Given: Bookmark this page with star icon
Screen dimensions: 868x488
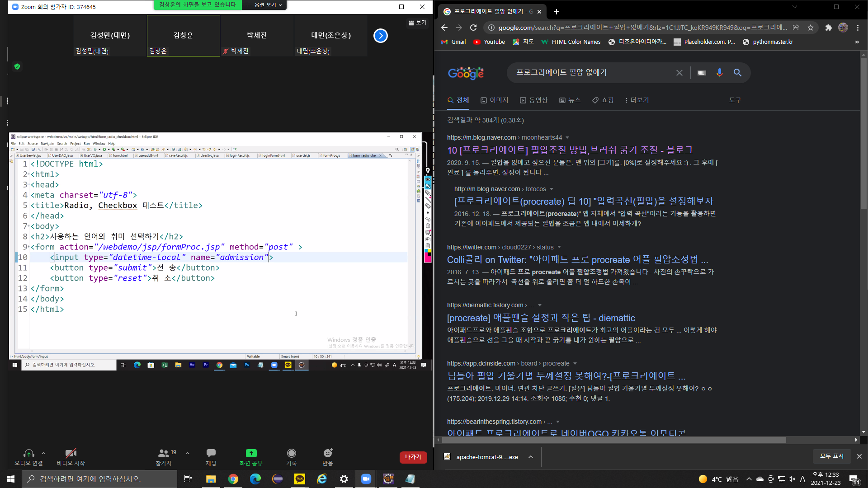Looking at the screenshot, I should click(x=811, y=28).
